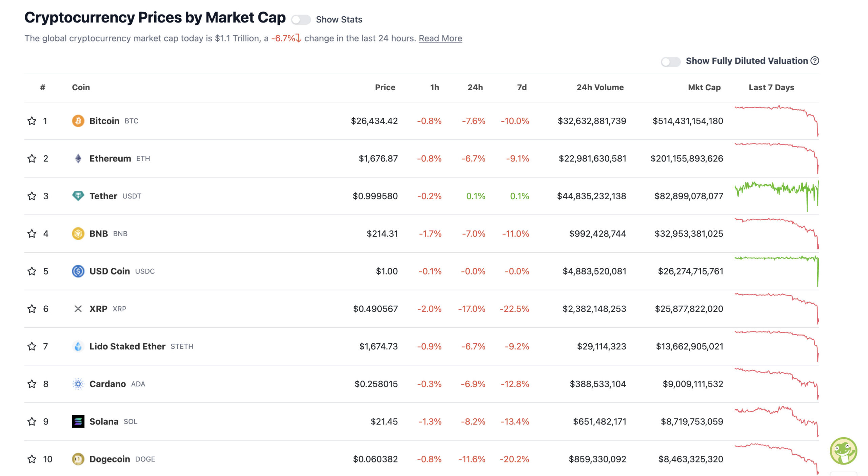Open Tether's green 7-day sparkline
Screen dimensions: 868x476
pos(776,196)
